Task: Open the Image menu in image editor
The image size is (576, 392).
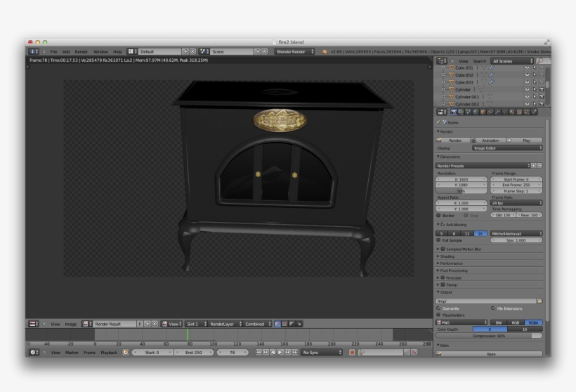Action: coord(71,324)
